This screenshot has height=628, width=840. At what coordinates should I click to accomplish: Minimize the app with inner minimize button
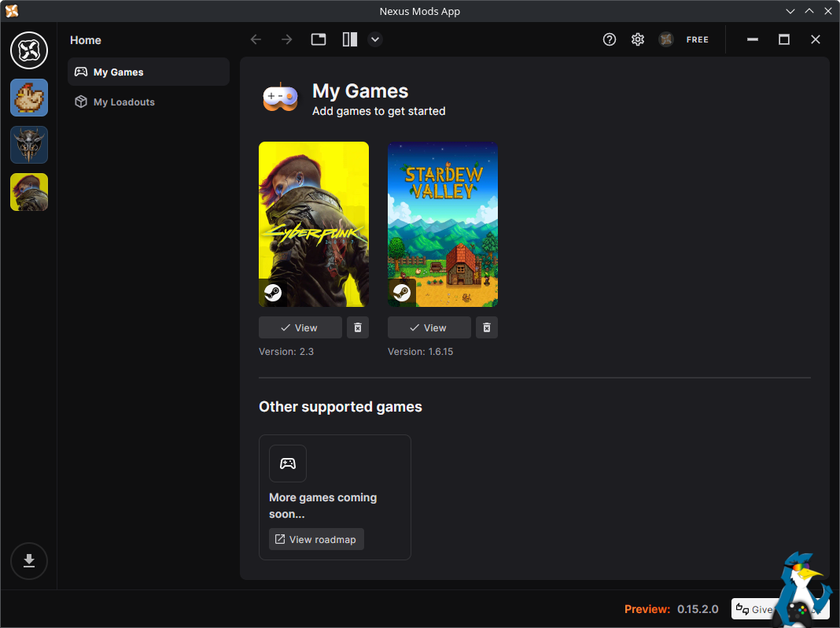753,39
